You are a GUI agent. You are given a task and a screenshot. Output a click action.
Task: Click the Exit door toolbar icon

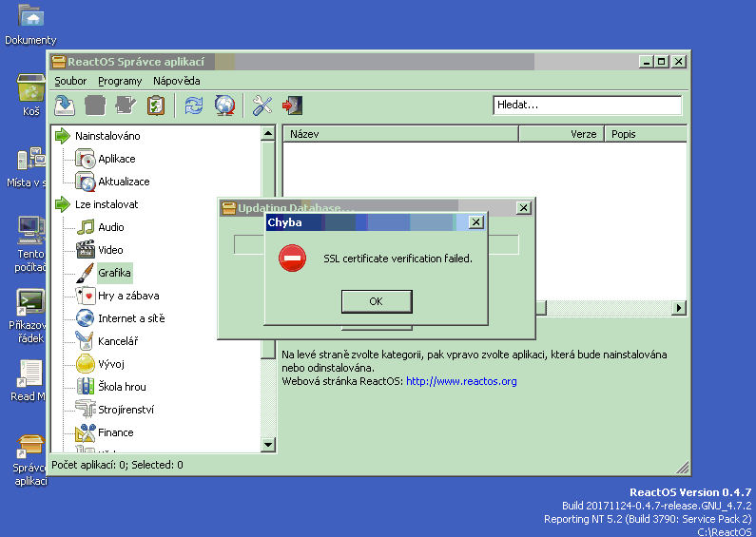(x=293, y=105)
